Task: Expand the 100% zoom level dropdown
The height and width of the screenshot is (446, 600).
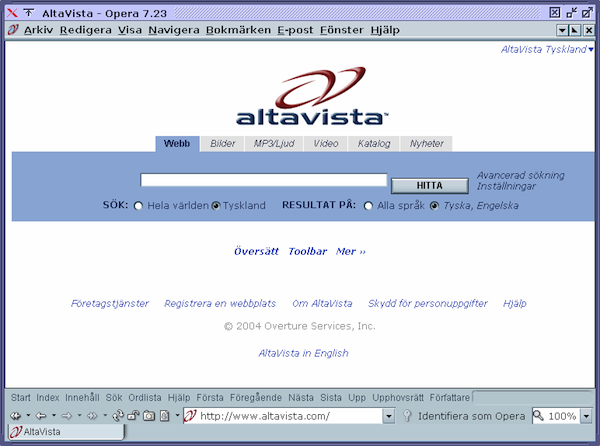Action: 586,416
